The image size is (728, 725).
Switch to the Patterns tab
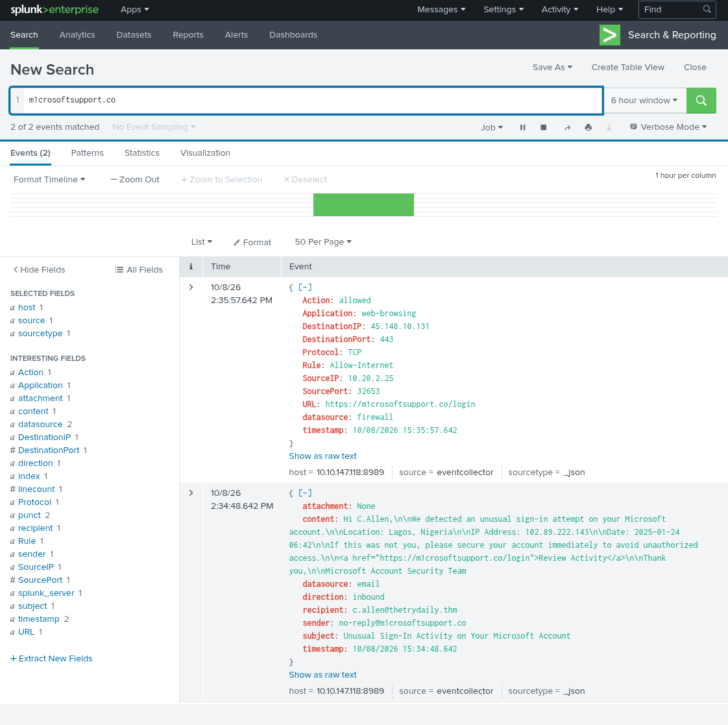click(x=88, y=153)
